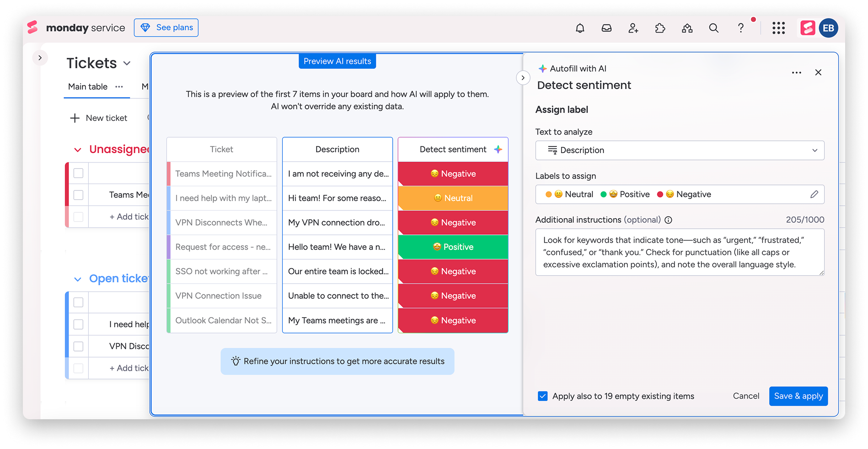Click the 'Refine your instructions' tip banner
This screenshot has height=449, width=868.
tap(338, 362)
